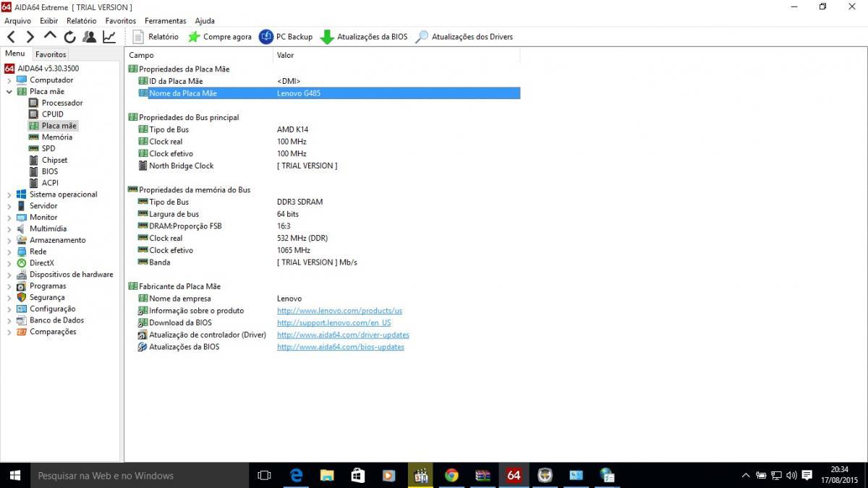The height and width of the screenshot is (488, 868).
Task: Generate a report via the Relatório button
Action: pyautogui.click(x=156, y=37)
